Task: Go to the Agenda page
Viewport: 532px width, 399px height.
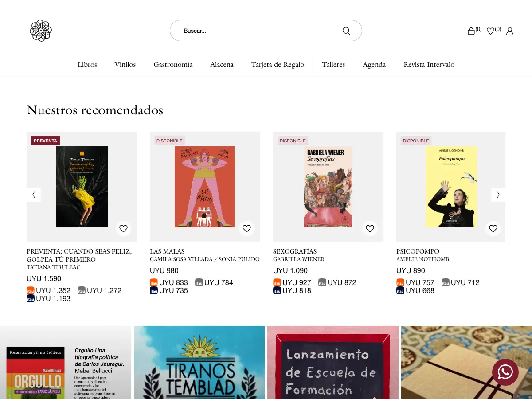Action: (x=374, y=65)
